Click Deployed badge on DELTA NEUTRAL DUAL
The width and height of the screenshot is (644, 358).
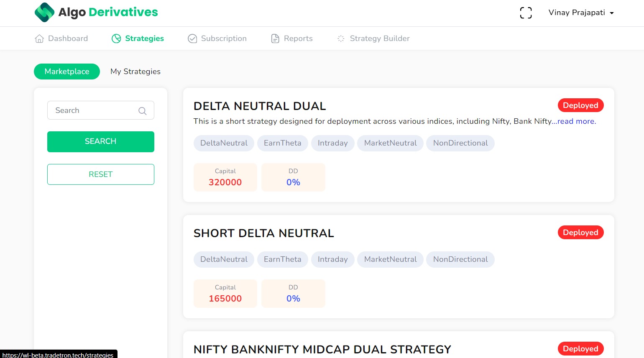pos(580,105)
